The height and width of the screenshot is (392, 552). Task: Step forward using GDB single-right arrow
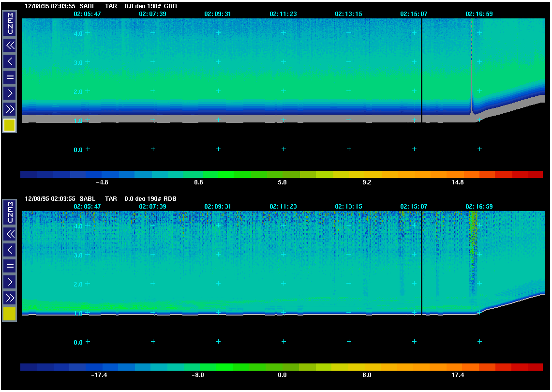point(10,93)
